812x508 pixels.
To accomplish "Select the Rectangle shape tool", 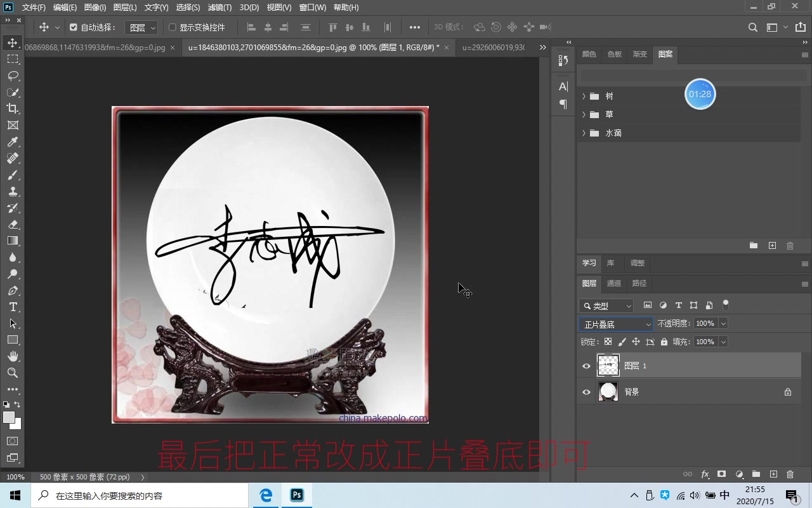I will 13,340.
